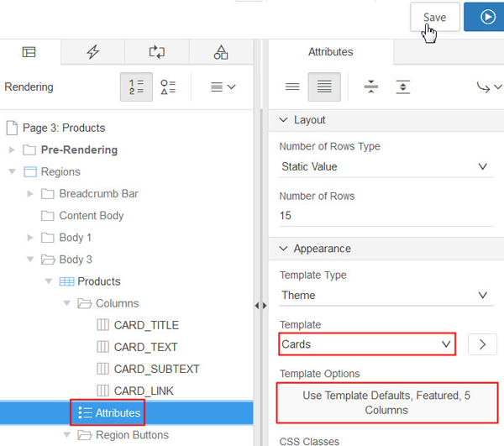
Task: Collapse all property groups icon
Action: click(371, 87)
